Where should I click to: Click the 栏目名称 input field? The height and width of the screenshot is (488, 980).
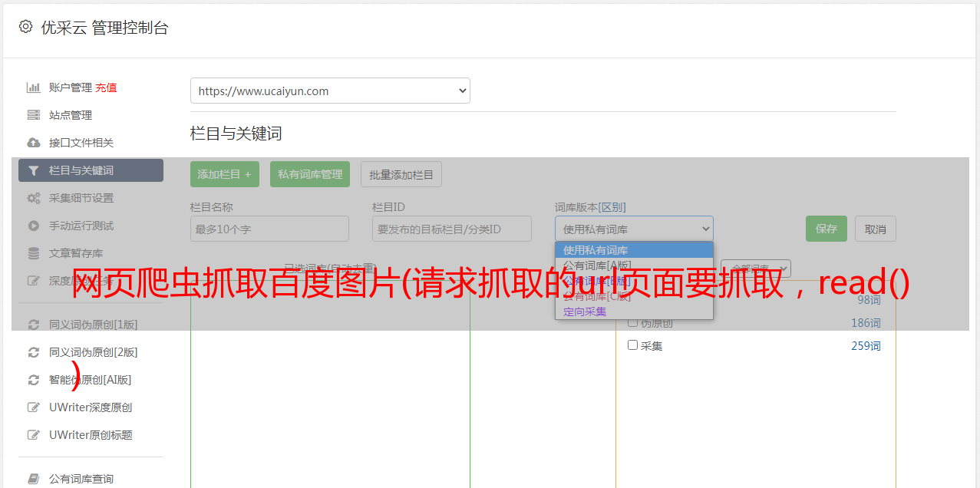(269, 229)
